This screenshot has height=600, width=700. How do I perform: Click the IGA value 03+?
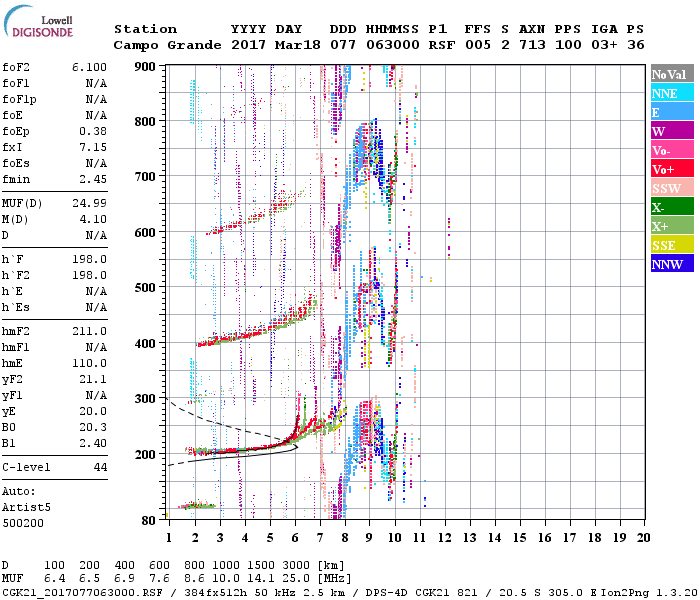[604, 45]
